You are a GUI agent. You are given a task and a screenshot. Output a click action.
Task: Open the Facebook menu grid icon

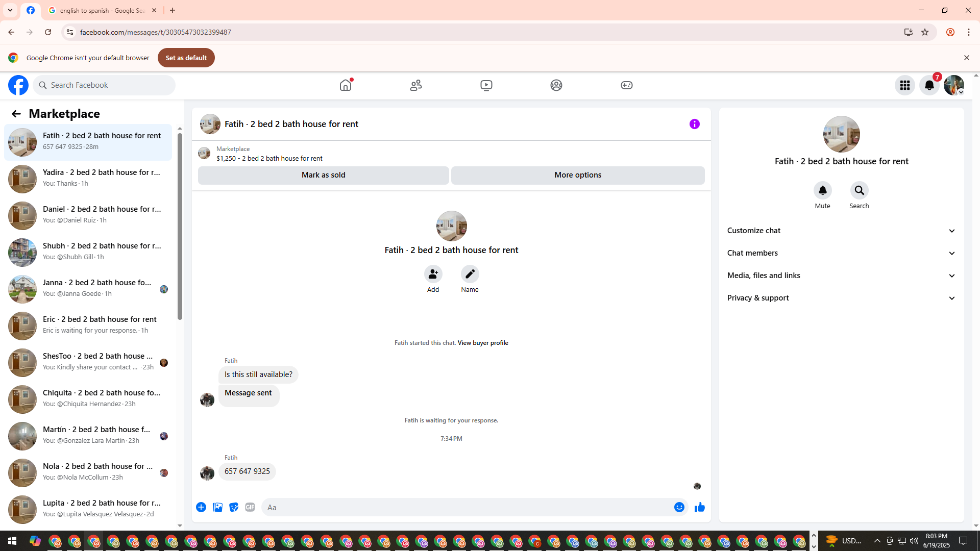905,85
